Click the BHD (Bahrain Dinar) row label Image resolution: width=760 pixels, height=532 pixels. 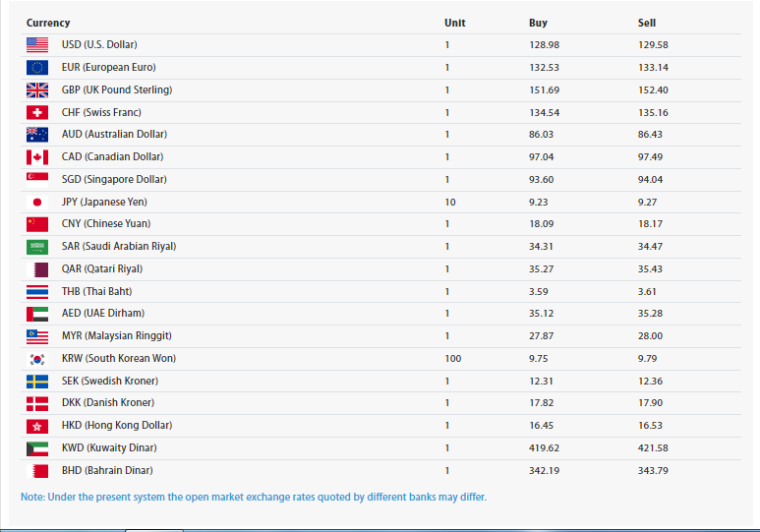tap(107, 471)
